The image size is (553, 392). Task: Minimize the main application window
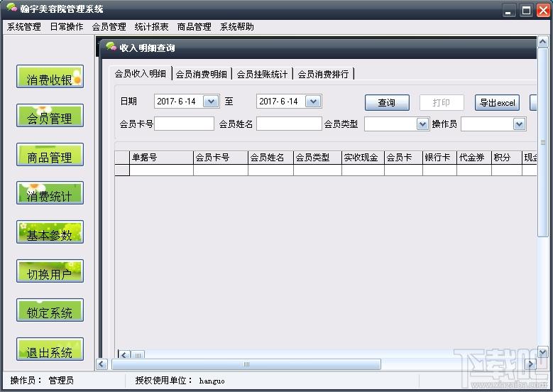tap(508, 10)
